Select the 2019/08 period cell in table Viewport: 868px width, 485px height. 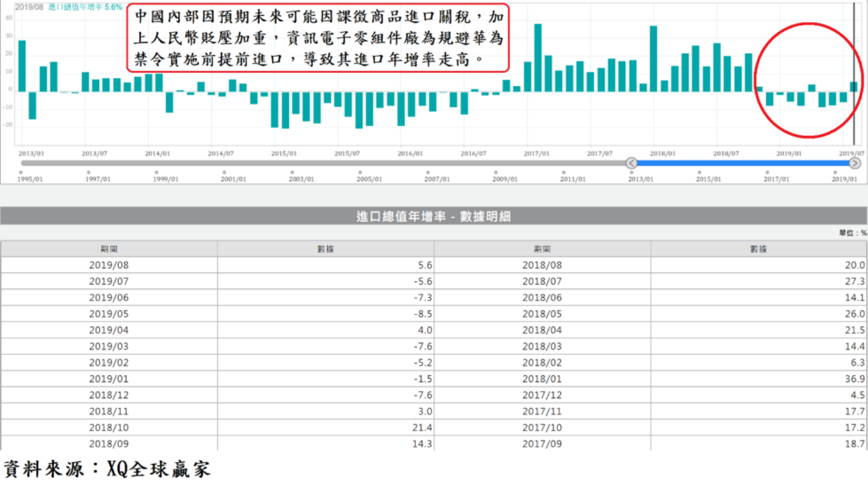click(108, 265)
